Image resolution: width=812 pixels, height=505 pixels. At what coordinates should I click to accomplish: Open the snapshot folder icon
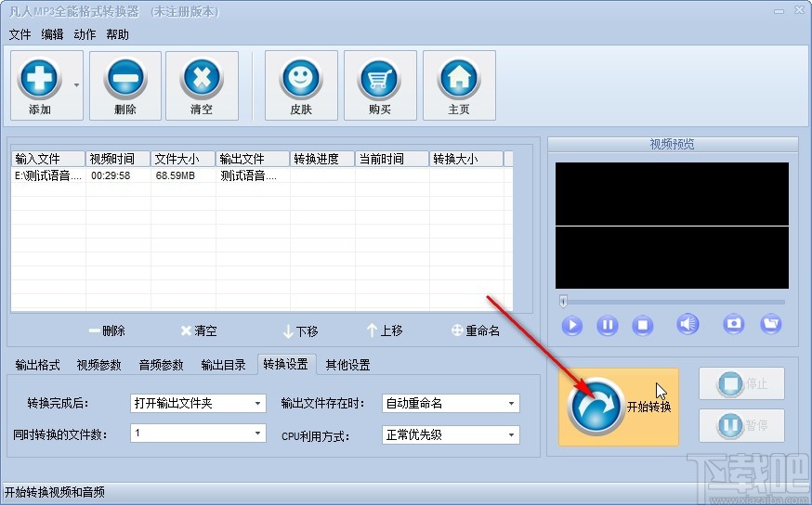(x=771, y=324)
